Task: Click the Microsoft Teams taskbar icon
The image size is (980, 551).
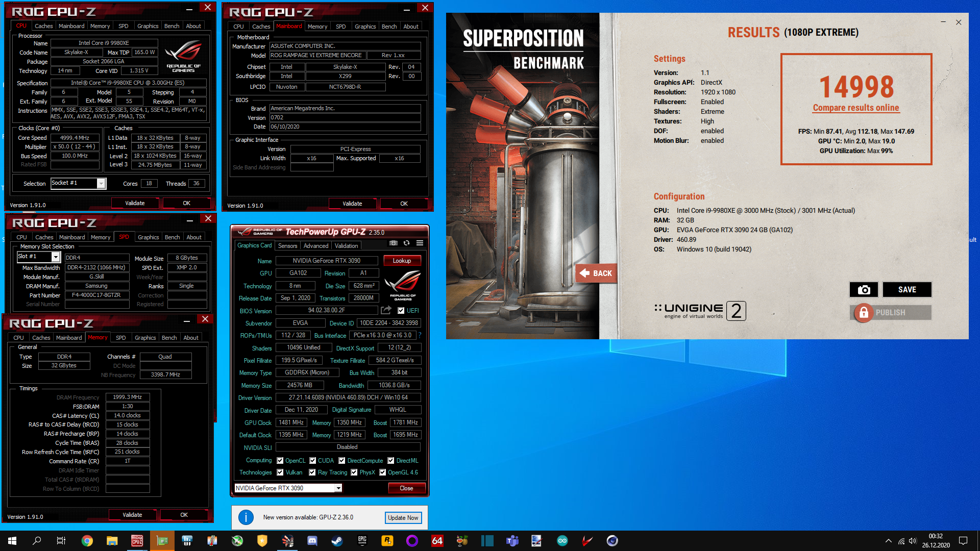Action: click(512, 541)
